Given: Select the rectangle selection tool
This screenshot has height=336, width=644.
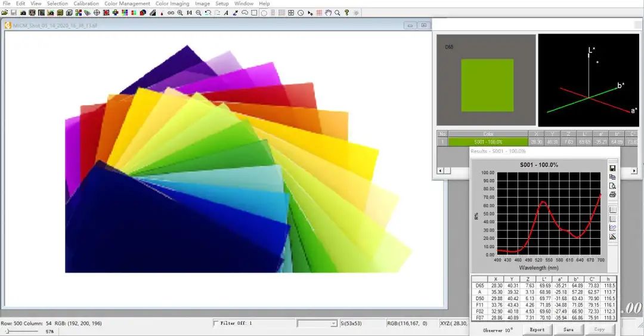Looking at the screenshot, I should 254,13.
